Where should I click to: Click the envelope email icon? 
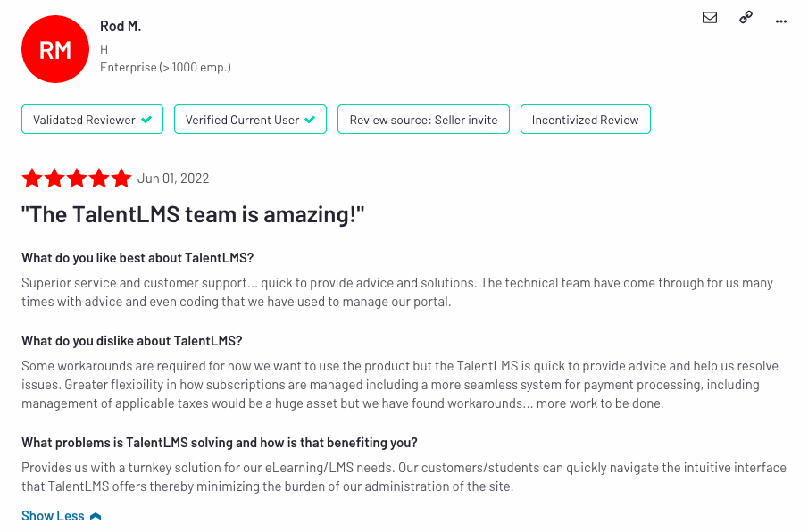pyautogui.click(x=710, y=18)
